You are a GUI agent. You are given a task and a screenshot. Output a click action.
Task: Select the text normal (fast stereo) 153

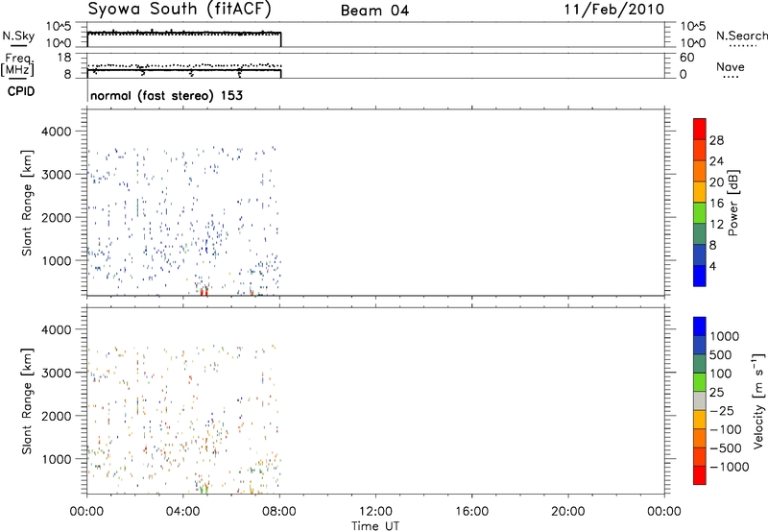tap(166, 95)
